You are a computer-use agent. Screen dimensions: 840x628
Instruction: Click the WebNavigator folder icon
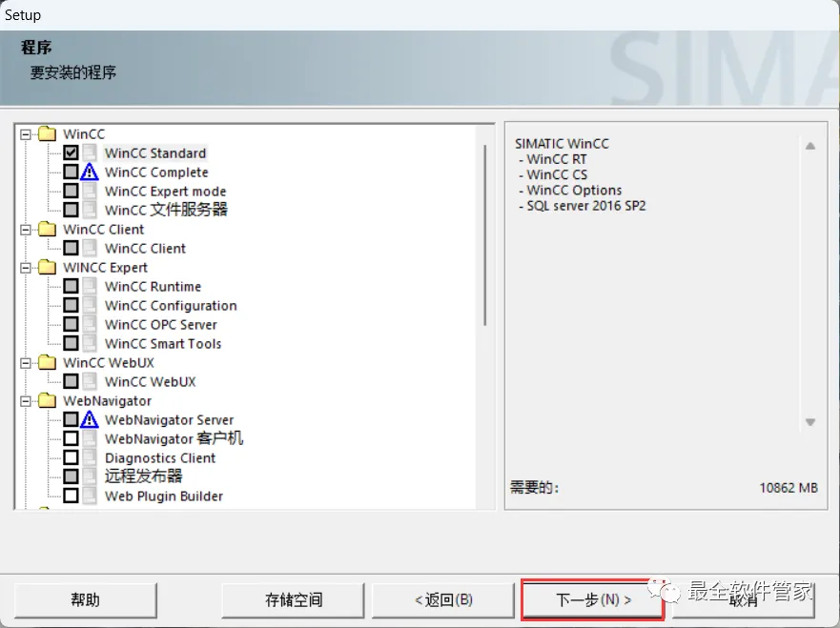[x=47, y=400]
